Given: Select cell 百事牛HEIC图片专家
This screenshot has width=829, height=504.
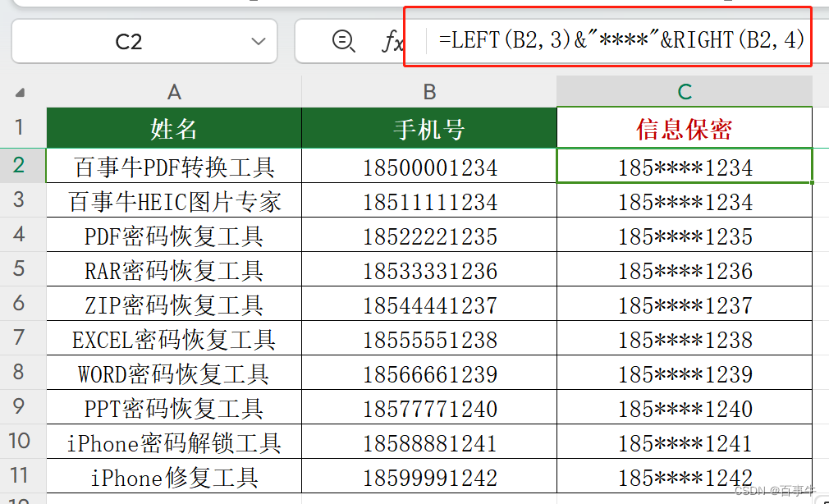Looking at the screenshot, I should click(174, 200).
